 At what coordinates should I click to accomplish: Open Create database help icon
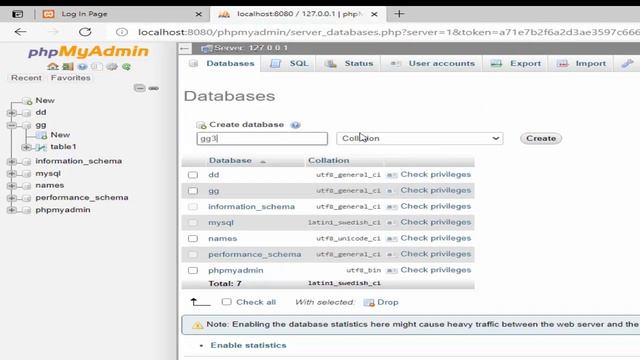click(295, 125)
